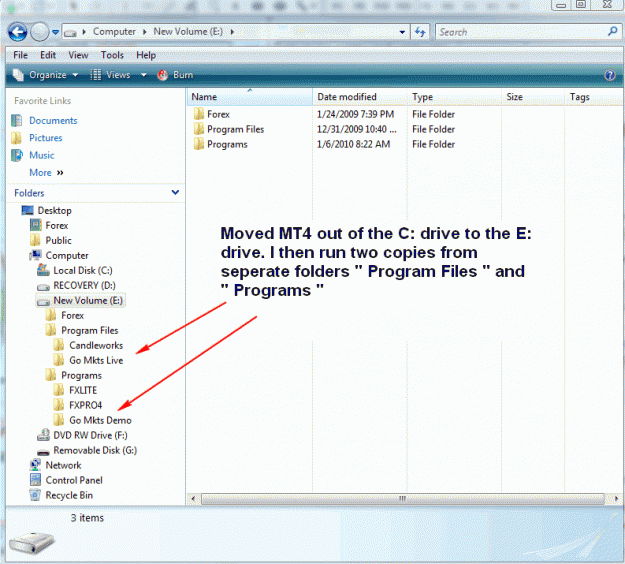The height and width of the screenshot is (564, 625).
Task: Go back with the blue Back arrow
Action: pyautogui.click(x=18, y=32)
